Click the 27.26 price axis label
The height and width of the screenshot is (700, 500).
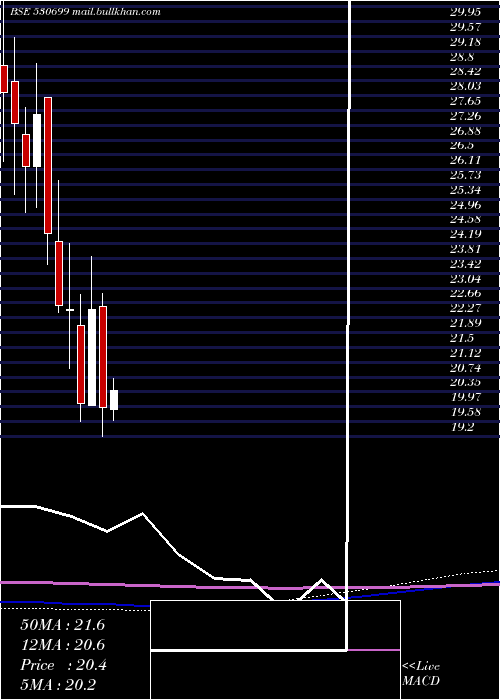(465, 116)
